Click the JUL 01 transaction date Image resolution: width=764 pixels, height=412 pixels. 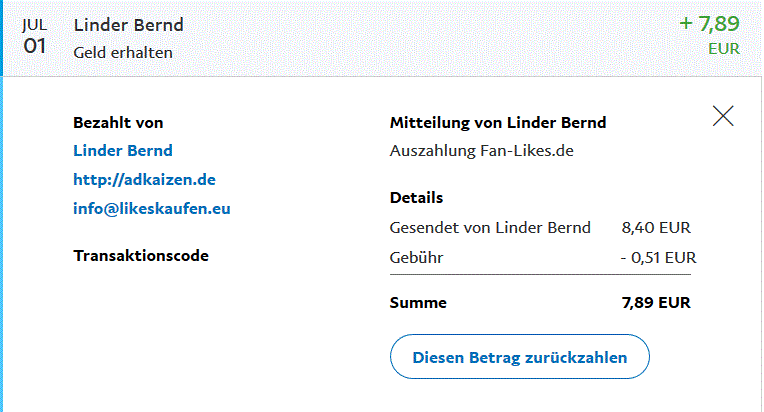click(x=34, y=37)
